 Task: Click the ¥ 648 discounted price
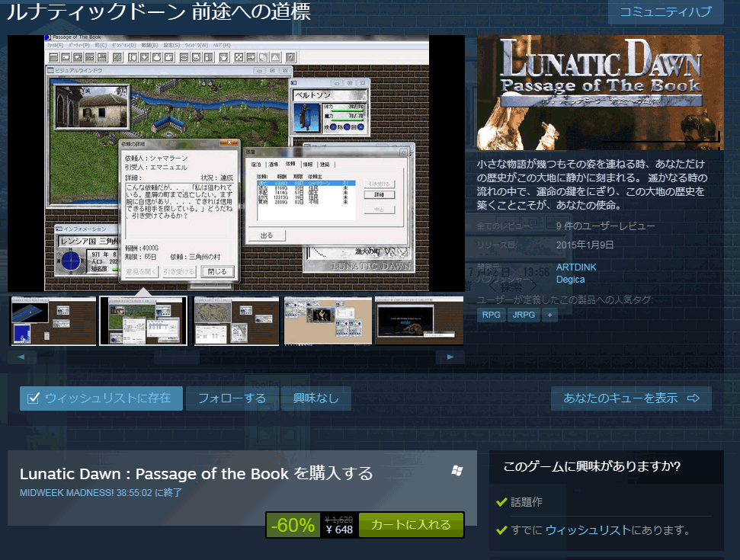pyautogui.click(x=339, y=530)
